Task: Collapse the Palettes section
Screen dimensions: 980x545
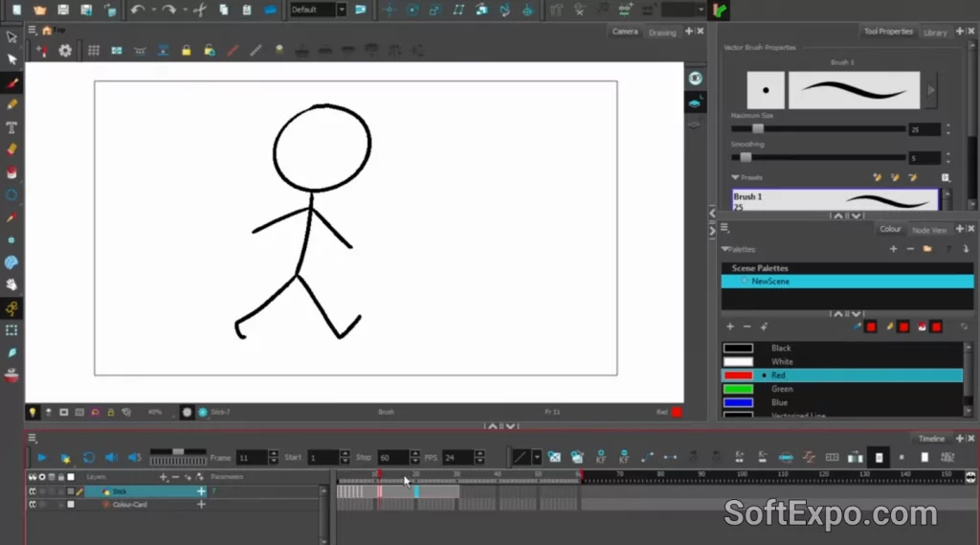Action: (x=725, y=249)
